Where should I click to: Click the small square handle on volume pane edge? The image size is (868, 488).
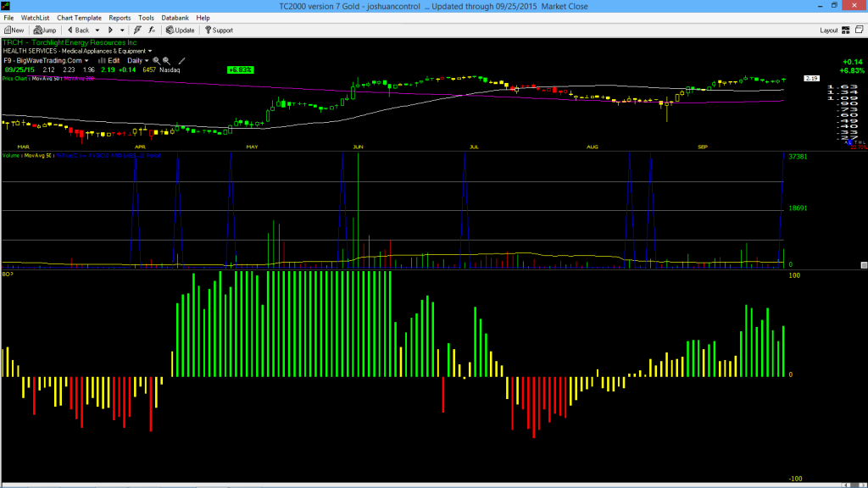pos(864,265)
